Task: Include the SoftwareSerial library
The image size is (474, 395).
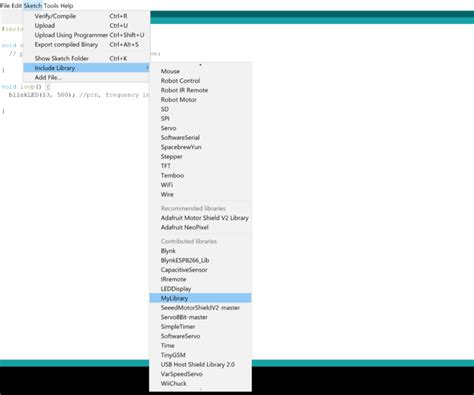Action: [200, 138]
